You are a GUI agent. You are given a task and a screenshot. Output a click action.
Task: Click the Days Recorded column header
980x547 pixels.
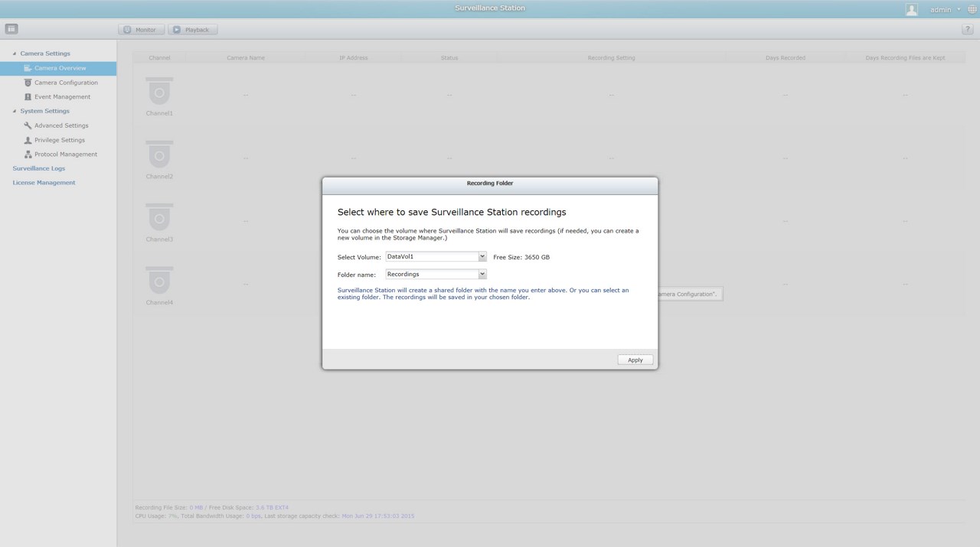point(786,58)
